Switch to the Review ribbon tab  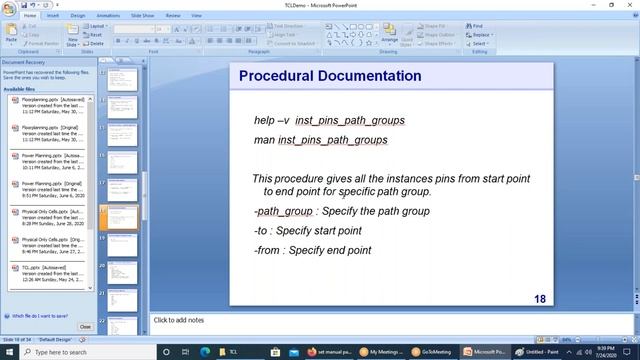(173, 16)
